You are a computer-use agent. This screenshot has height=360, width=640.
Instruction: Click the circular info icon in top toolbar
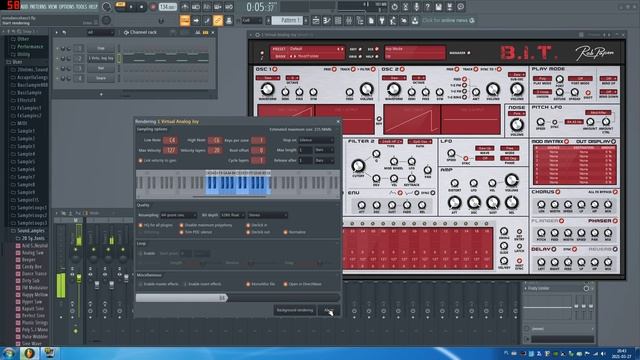click(x=460, y=7)
